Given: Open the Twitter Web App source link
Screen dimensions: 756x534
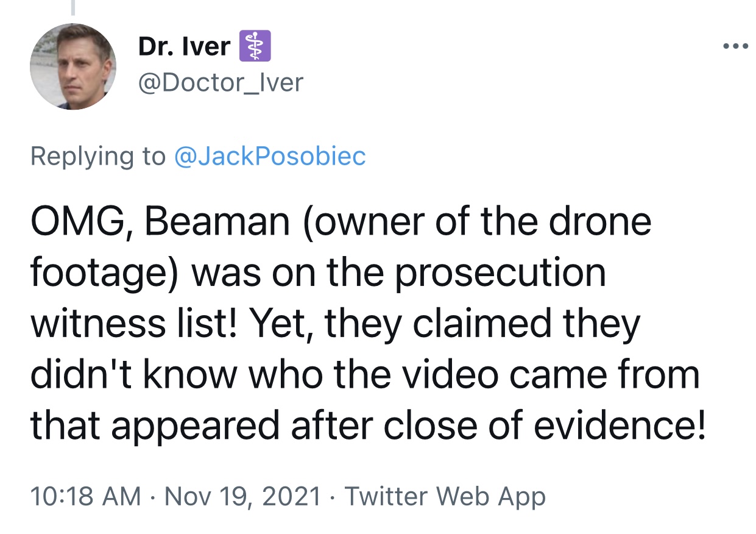Looking at the screenshot, I should pyautogui.click(x=445, y=496).
